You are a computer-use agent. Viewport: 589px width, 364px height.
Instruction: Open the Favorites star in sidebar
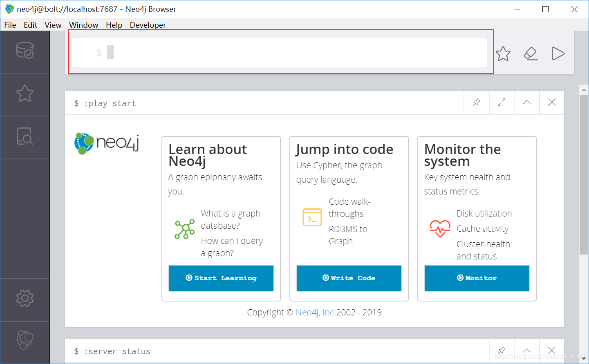25,94
